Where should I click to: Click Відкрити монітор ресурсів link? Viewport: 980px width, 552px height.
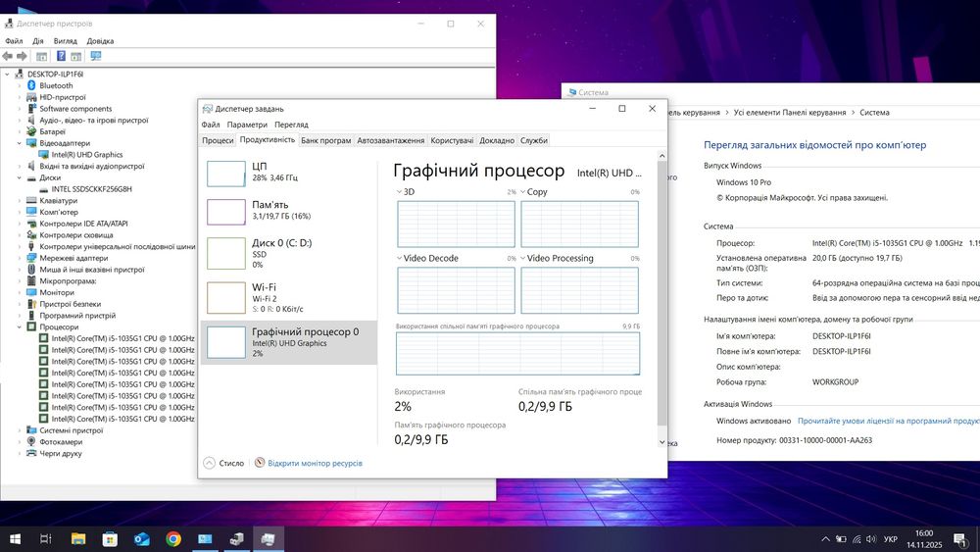click(x=315, y=463)
